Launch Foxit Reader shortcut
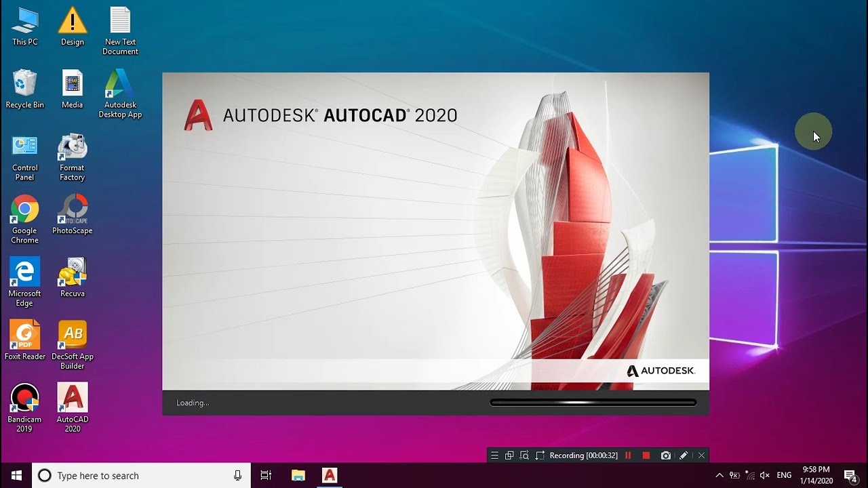The image size is (868, 488). pos(25,341)
